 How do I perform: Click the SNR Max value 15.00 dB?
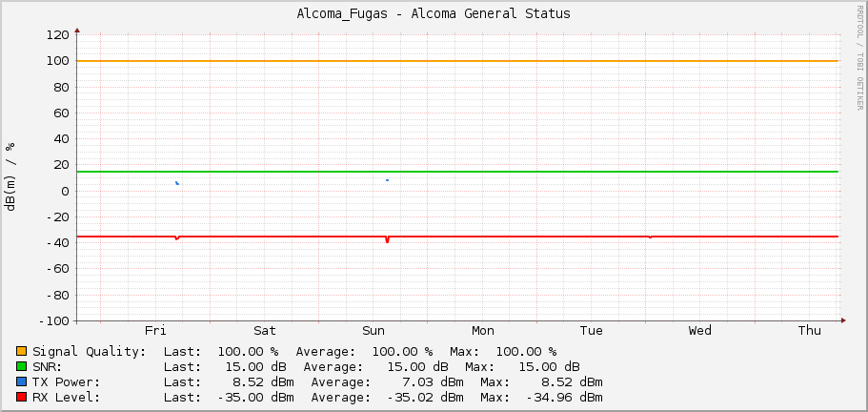click(x=549, y=366)
